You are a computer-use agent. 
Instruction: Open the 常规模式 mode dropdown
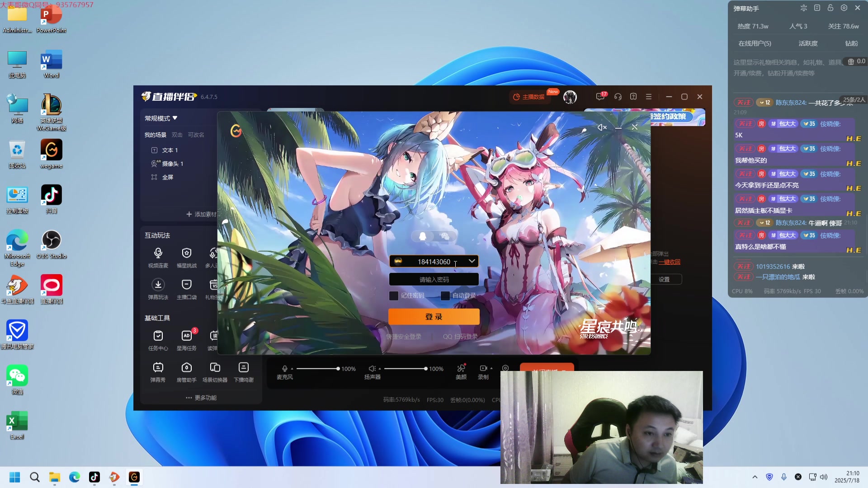tap(161, 118)
